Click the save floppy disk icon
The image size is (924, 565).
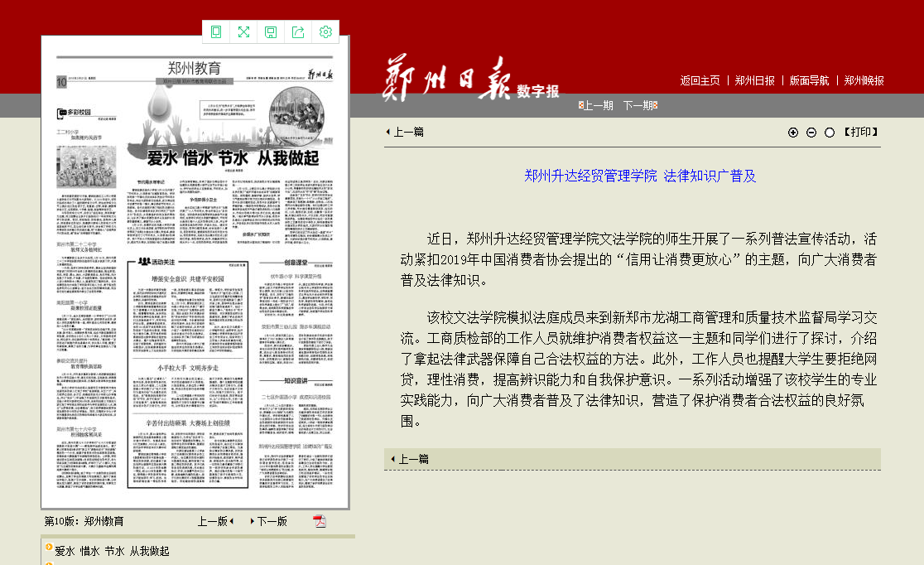tap(271, 32)
